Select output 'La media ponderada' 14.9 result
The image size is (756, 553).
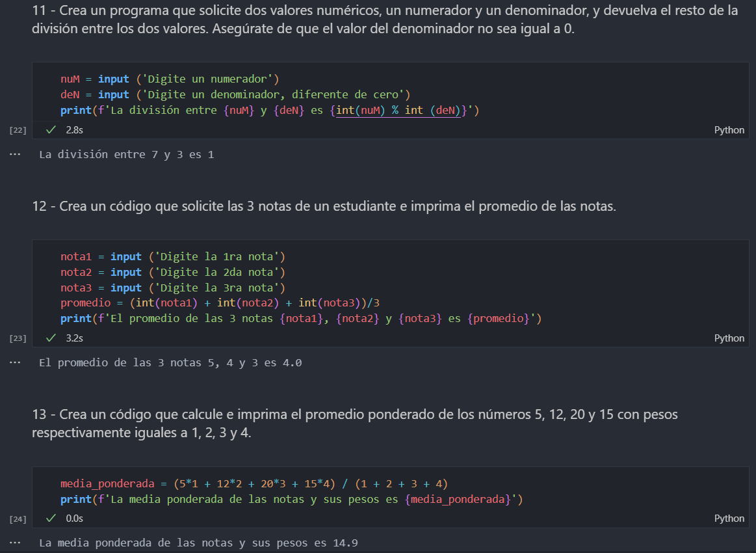[x=198, y=543]
